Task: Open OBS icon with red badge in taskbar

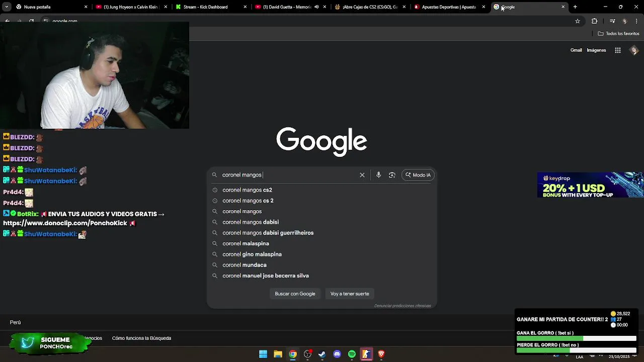Action: [307, 354]
